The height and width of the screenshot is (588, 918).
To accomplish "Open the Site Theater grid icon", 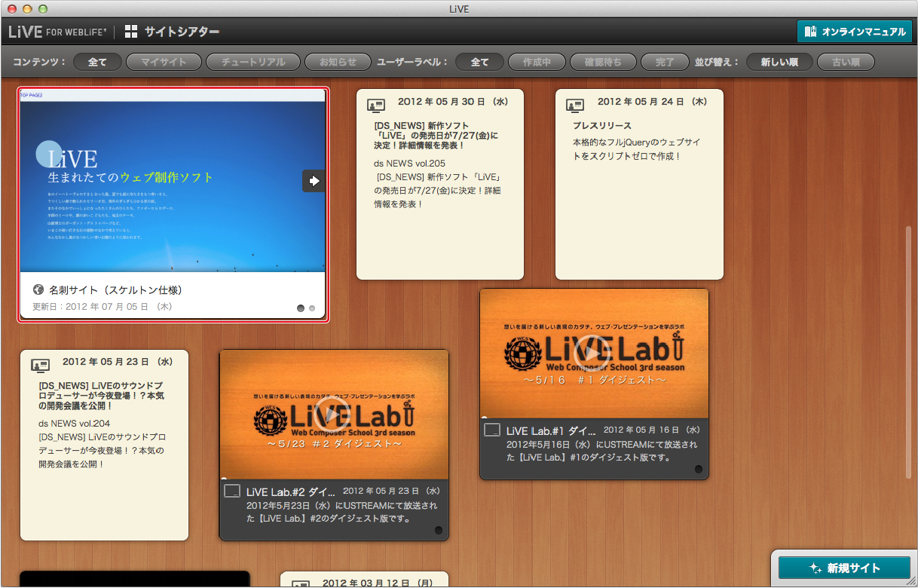I will click(131, 32).
